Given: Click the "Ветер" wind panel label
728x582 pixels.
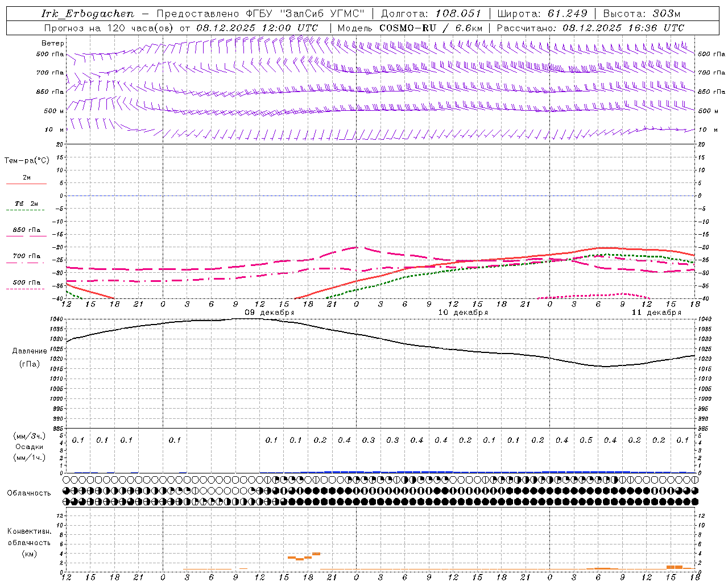Looking at the screenshot, I should 53,43.
